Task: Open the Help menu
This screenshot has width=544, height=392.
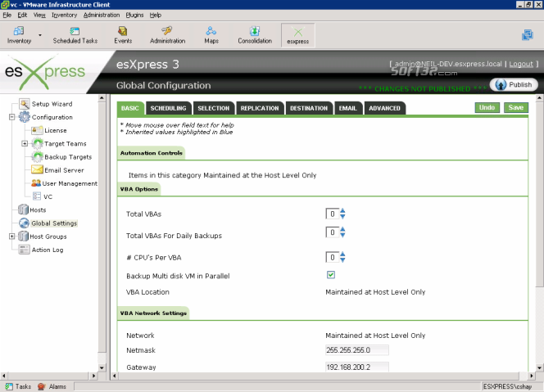Action: [156, 15]
